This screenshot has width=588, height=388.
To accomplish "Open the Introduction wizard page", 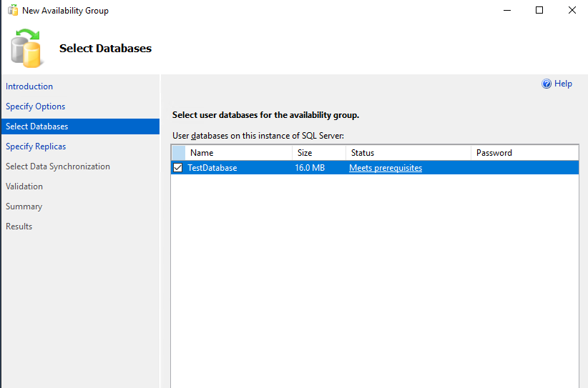I will pyautogui.click(x=29, y=86).
